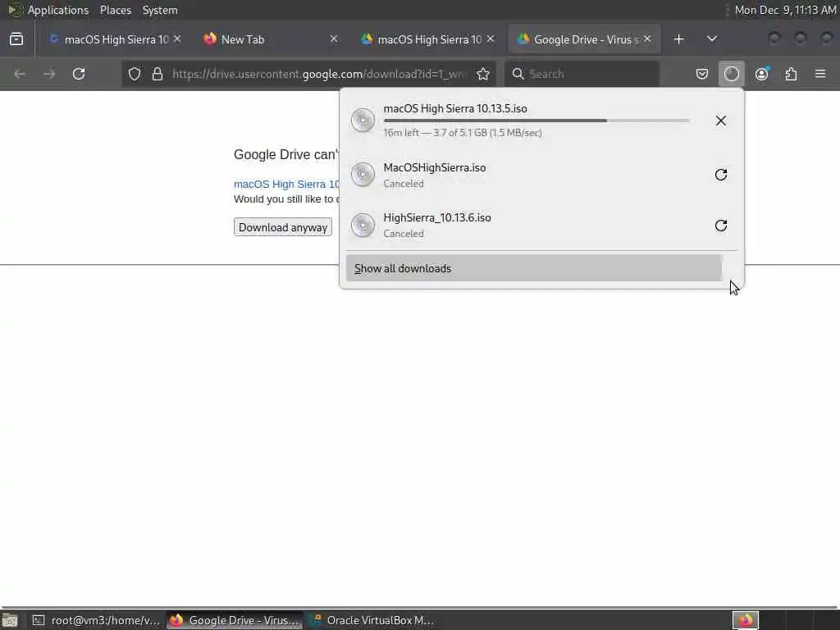Open a new tab with the plus button

[678, 39]
